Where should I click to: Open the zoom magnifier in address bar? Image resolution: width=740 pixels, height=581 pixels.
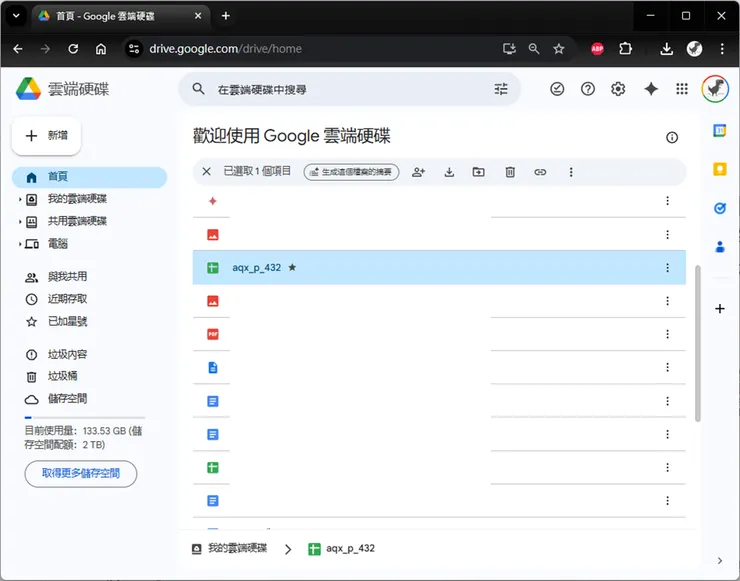click(x=534, y=49)
